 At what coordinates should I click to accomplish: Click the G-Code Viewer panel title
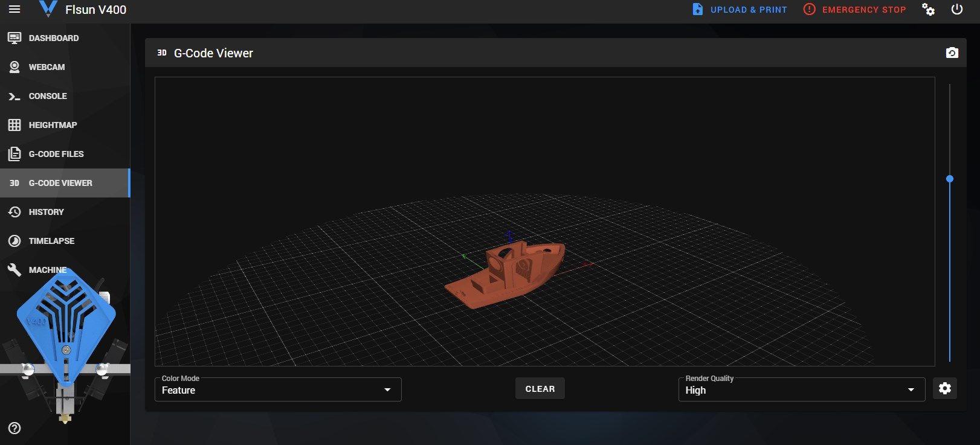tap(213, 53)
